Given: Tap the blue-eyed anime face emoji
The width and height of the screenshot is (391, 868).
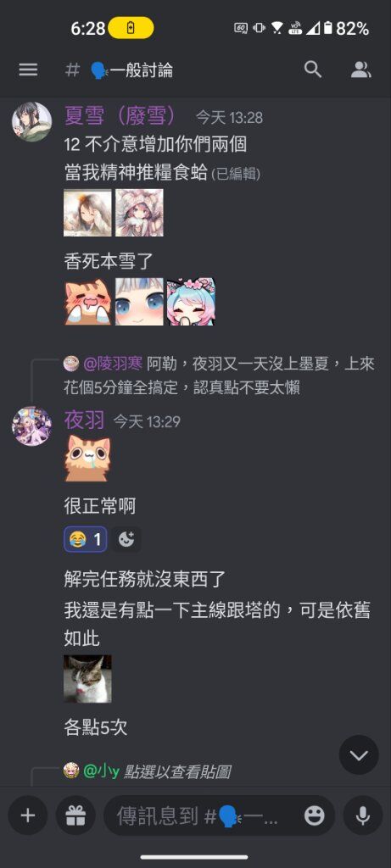Looking at the screenshot, I should pos(139,302).
